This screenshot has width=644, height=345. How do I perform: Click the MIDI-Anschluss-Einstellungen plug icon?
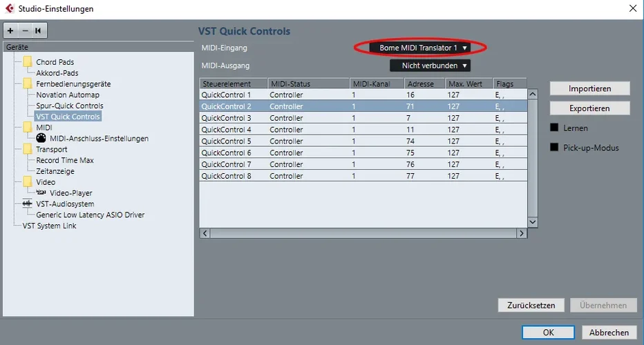click(x=41, y=138)
